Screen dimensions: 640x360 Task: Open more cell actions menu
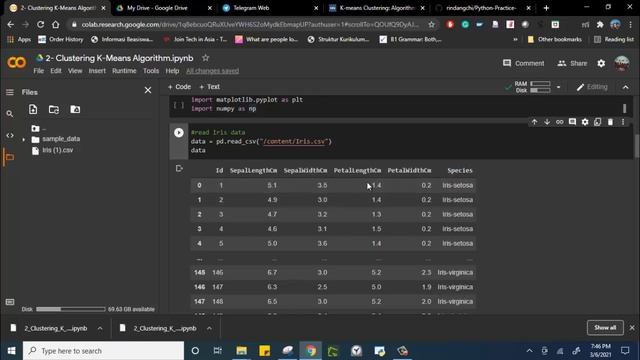[x=623, y=122]
